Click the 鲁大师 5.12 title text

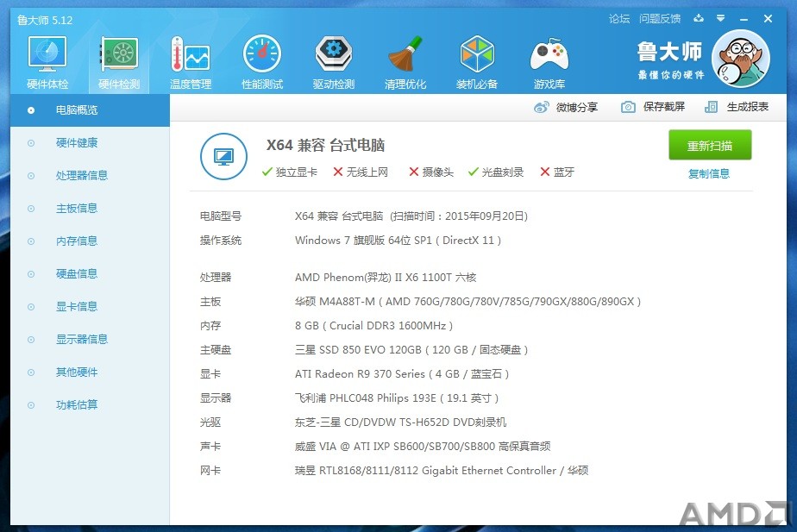[45, 21]
